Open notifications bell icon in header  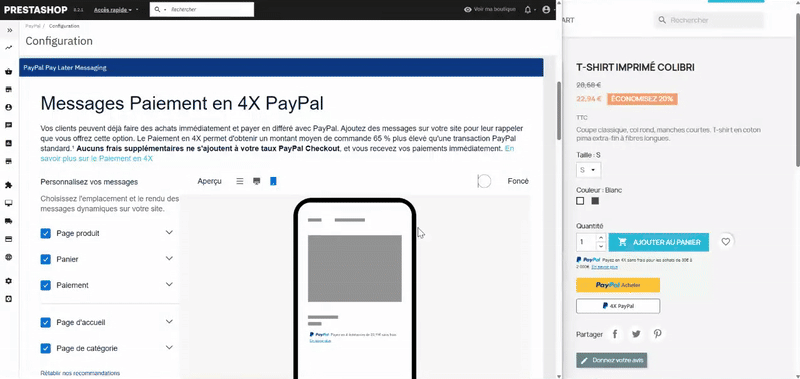pos(528,10)
